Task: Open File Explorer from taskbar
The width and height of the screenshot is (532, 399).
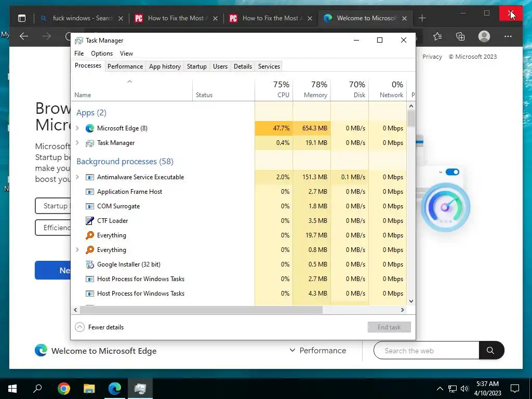Action: point(89,389)
